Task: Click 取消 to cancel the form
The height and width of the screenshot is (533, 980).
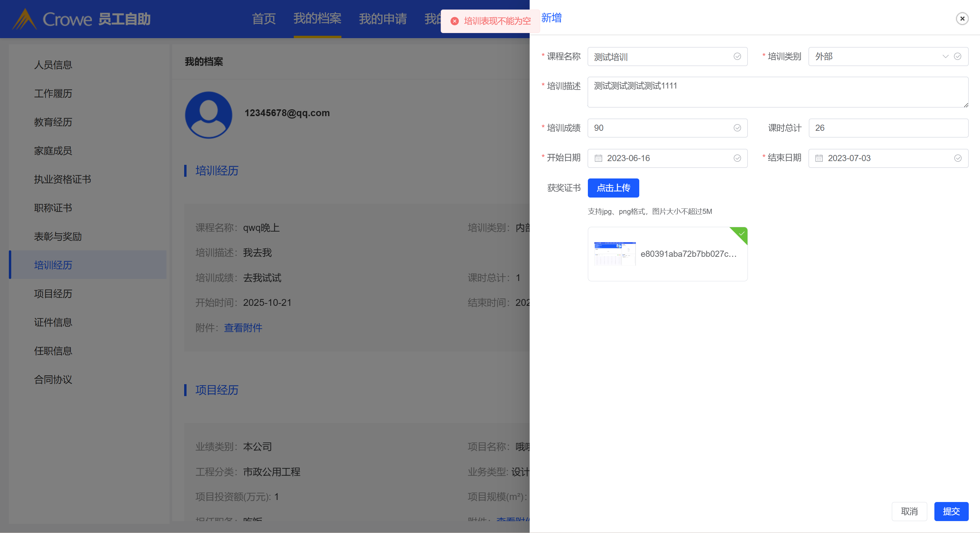Action: click(909, 511)
